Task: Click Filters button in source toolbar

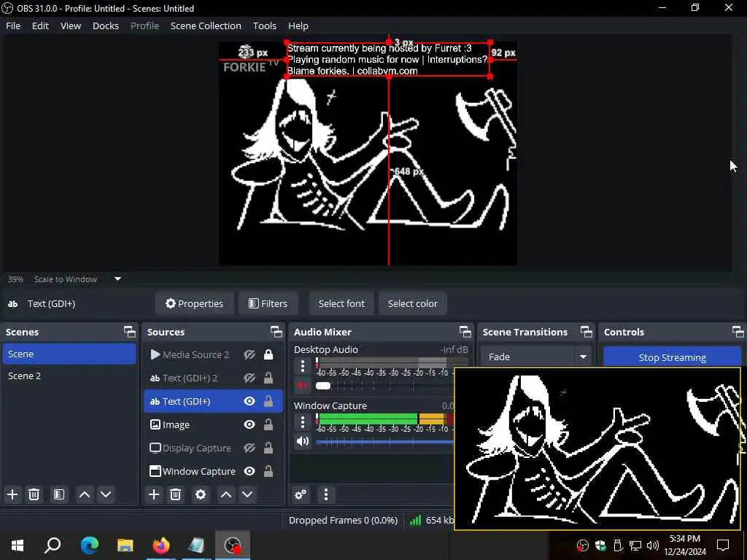Action: 268,303
